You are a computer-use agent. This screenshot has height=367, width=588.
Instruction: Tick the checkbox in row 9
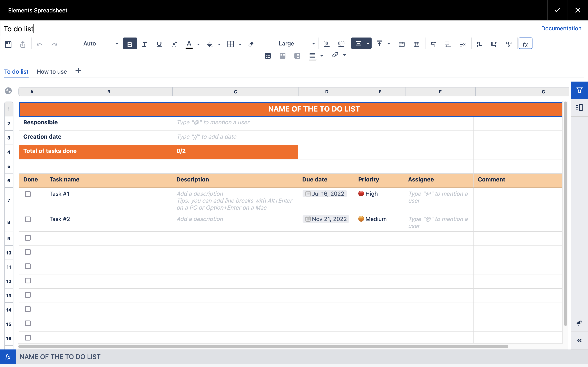coord(28,238)
